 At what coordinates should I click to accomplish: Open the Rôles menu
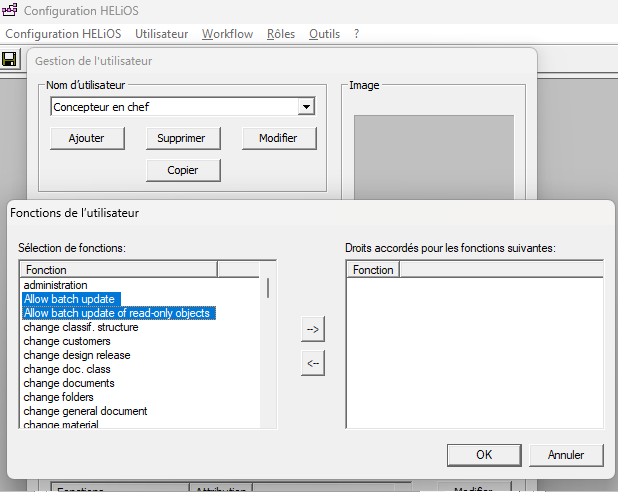tap(281, 34)
